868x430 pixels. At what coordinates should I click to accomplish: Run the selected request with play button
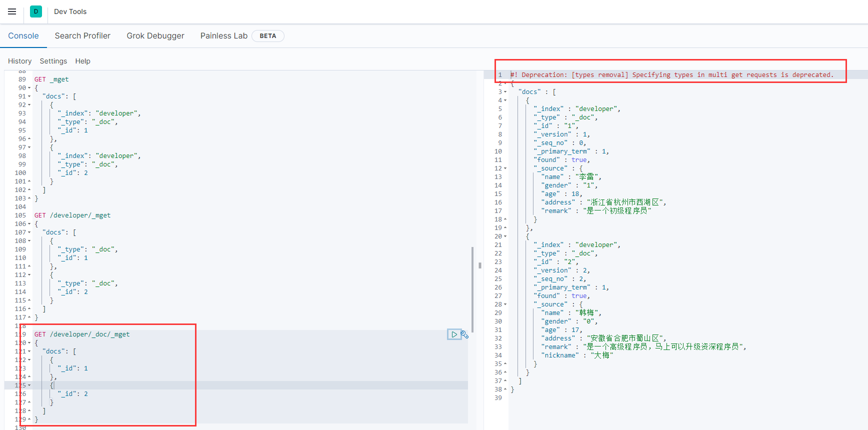[x=454, y=334]
